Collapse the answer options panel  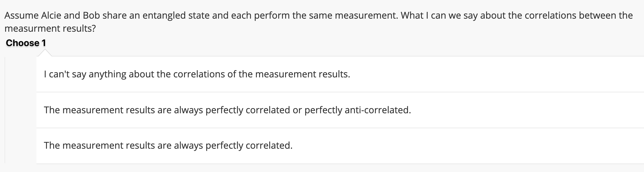(26, 43)
